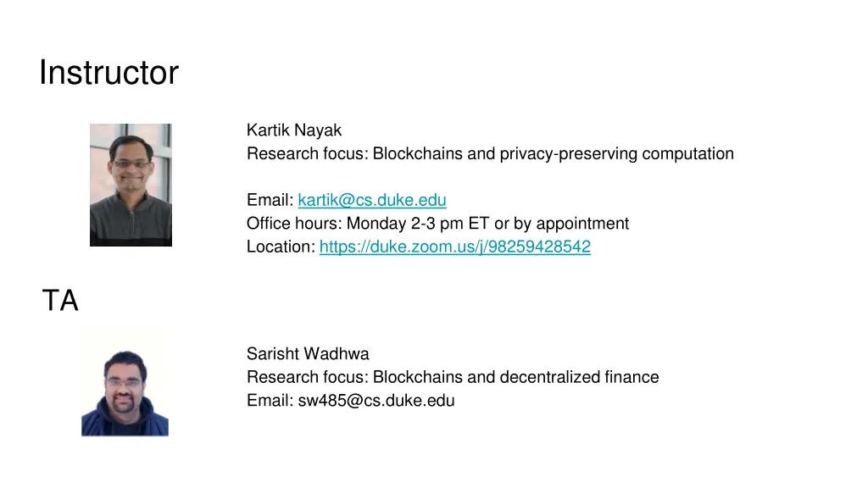Click the Location label before the Zoom link

(281, 247)
